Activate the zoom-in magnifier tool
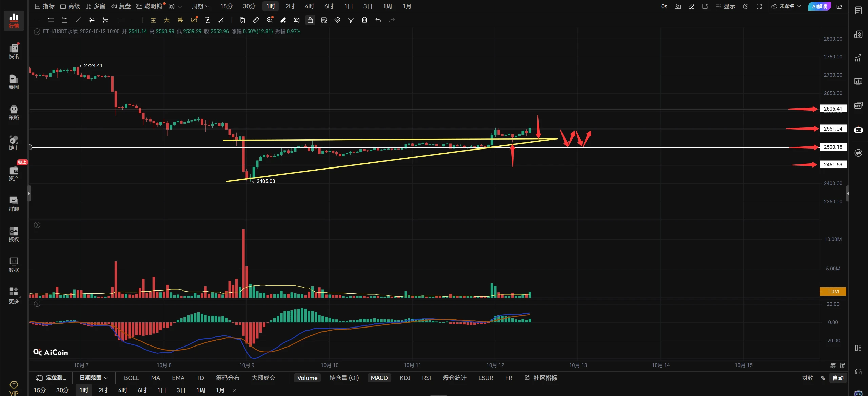This screenshot has height=396, width=868. 270,20
